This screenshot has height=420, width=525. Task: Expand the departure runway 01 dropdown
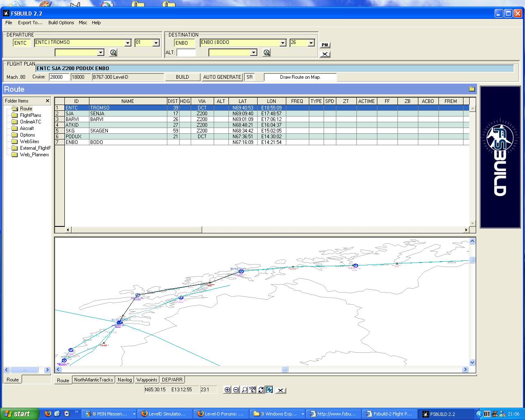pyautogui.click(x=156, y=43)
